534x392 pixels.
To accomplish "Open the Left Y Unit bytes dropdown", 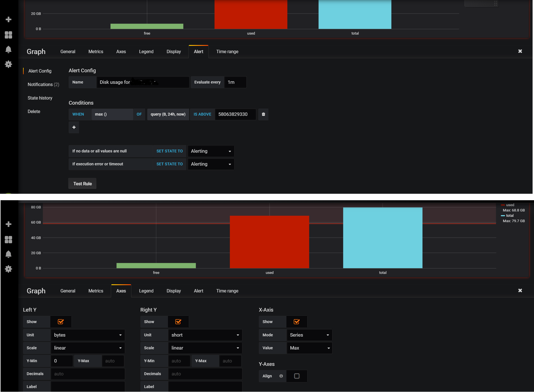I will pos(87,335).
